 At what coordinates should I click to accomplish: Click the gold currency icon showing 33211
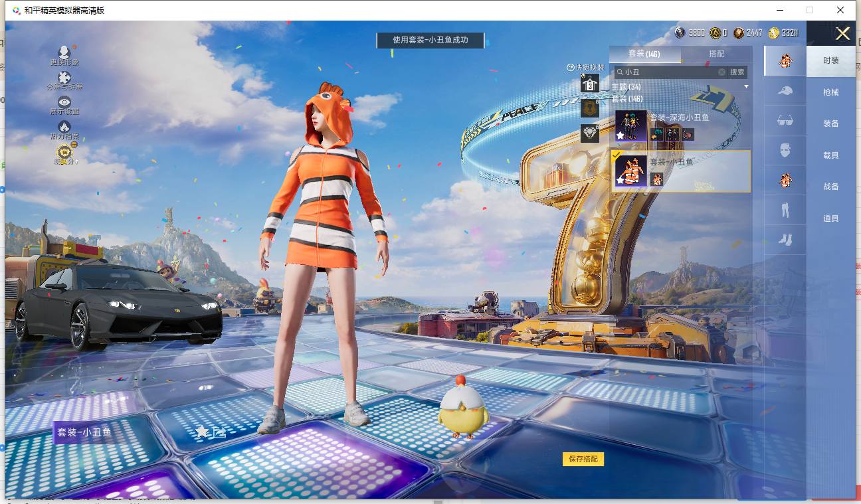point(773,33)
